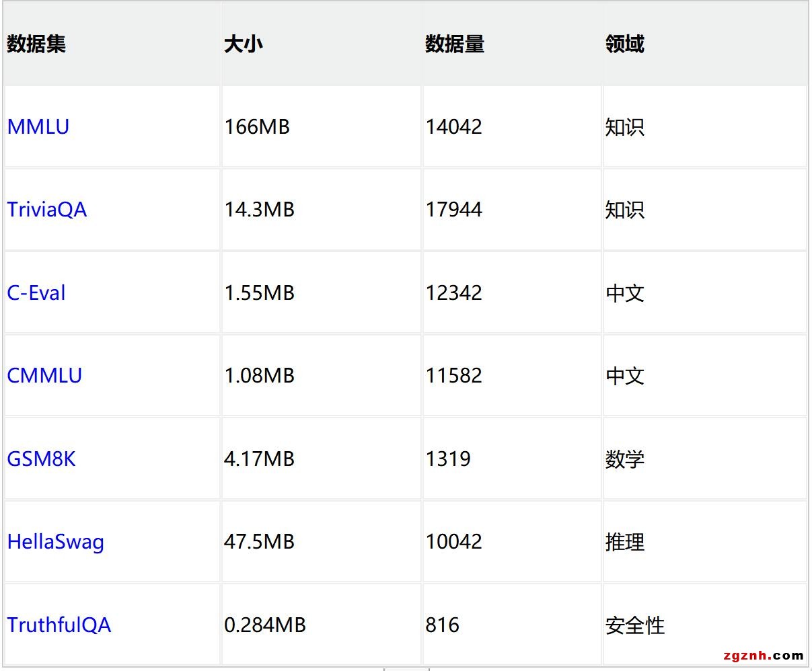The height and width of the screenshot is (671, 812).
Task: Click the 数据集 column header
Action: tap(36, 44)
